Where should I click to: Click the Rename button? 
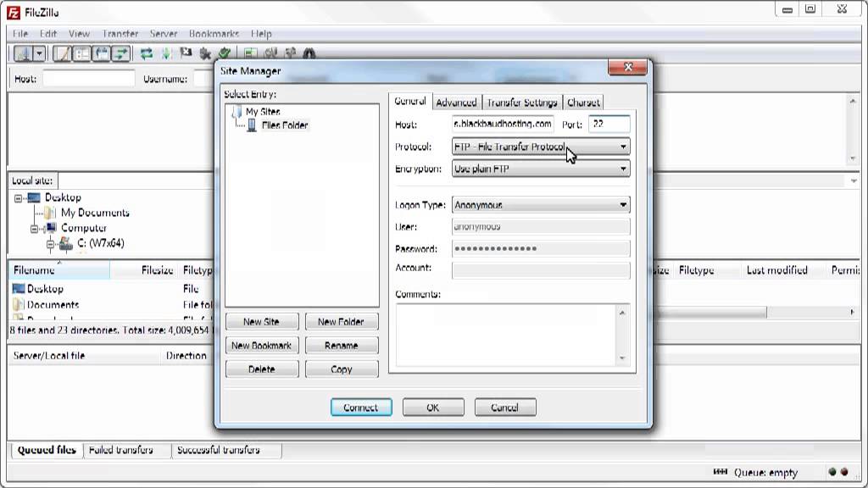point(342,346)
